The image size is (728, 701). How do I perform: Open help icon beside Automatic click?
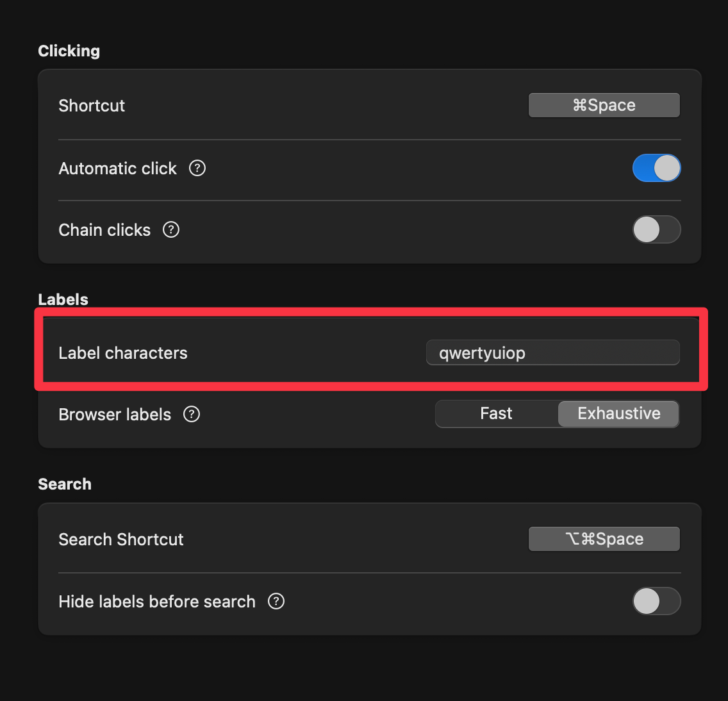[x=197, y=168]
